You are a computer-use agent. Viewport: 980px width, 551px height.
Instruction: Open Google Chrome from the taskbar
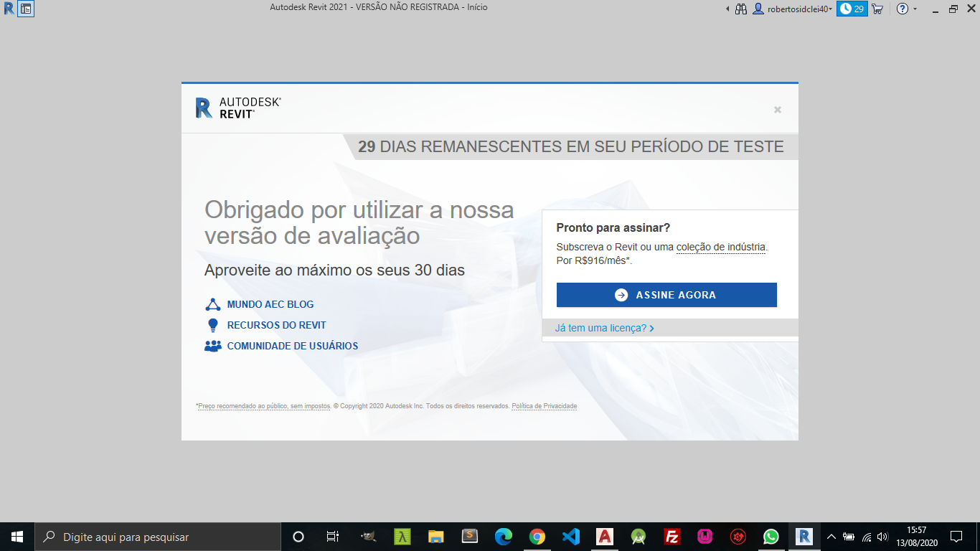click(537, 537)
